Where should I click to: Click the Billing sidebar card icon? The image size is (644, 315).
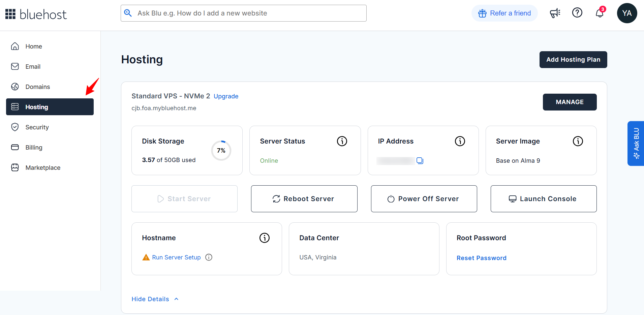[15, 147]
